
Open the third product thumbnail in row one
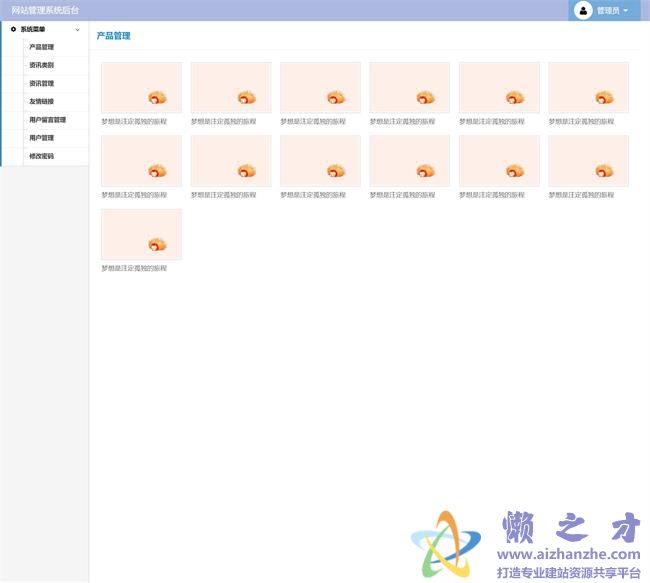(320, 87)
